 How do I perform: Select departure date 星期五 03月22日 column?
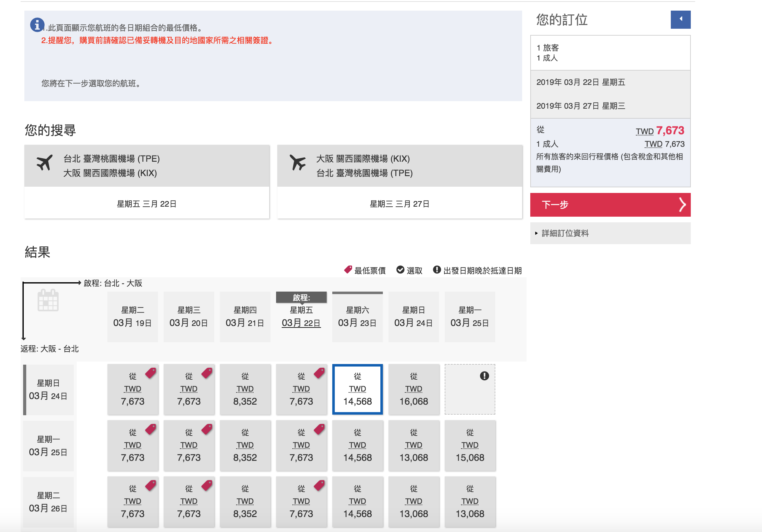(x=301, y=317)
